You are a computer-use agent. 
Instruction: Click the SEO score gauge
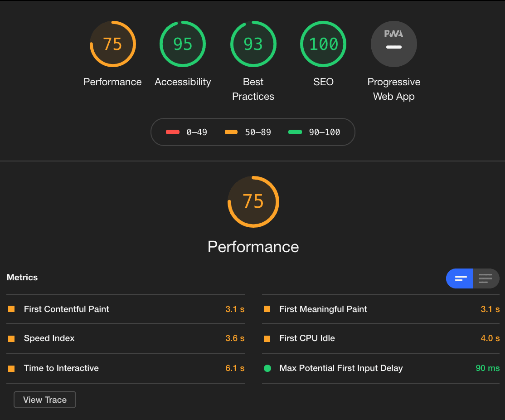click(x=323, y=44)
